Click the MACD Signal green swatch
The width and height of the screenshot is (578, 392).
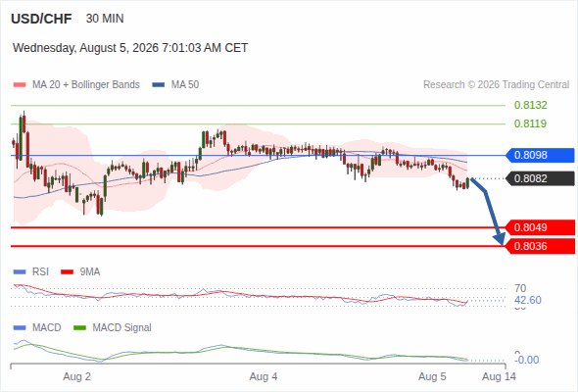point(79,328)
